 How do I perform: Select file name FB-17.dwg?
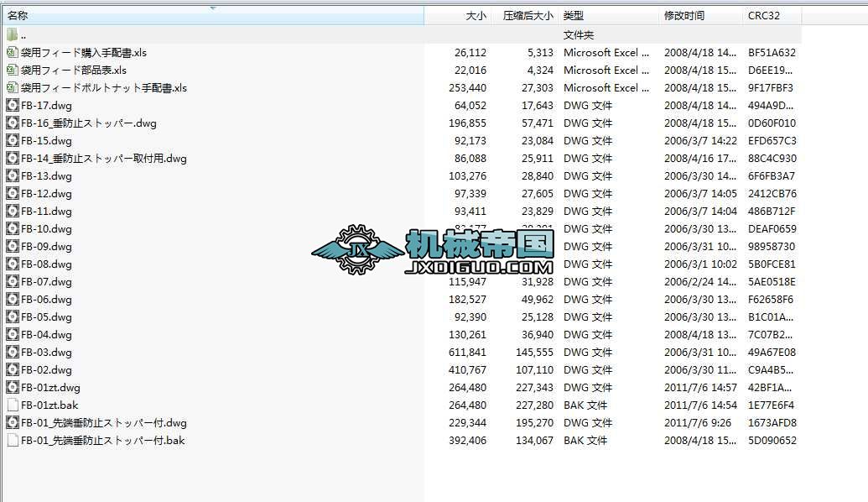click(x=46, y=106)
